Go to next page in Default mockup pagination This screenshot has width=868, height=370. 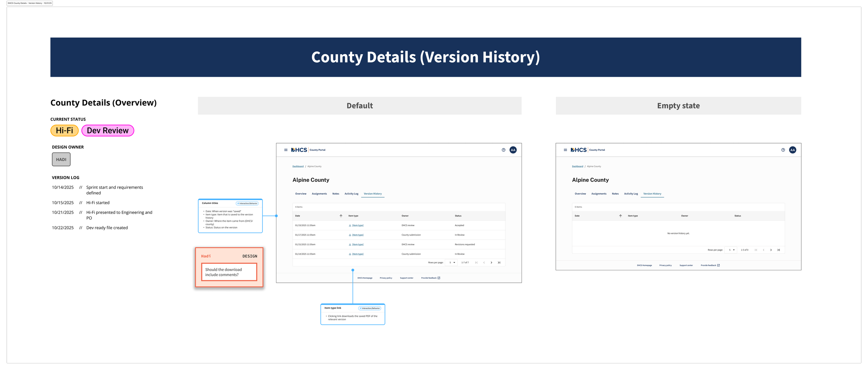pyautogui.click(x=491, y=263)
